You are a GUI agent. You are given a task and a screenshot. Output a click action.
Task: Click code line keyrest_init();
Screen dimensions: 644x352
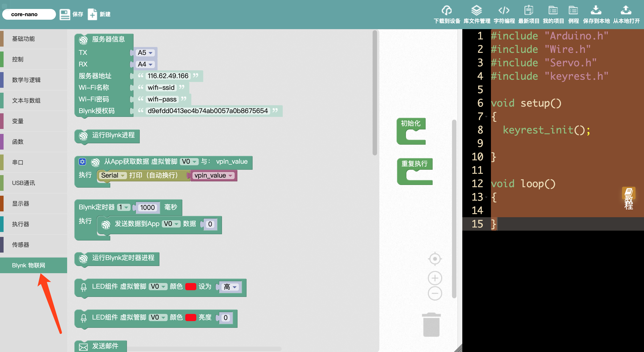point(546,130)
